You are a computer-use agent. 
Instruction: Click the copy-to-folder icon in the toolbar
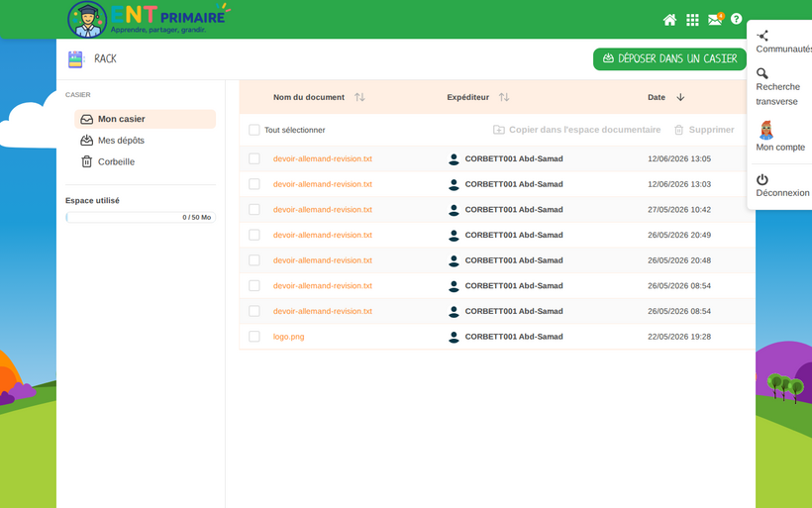click(x=499, y=130)
